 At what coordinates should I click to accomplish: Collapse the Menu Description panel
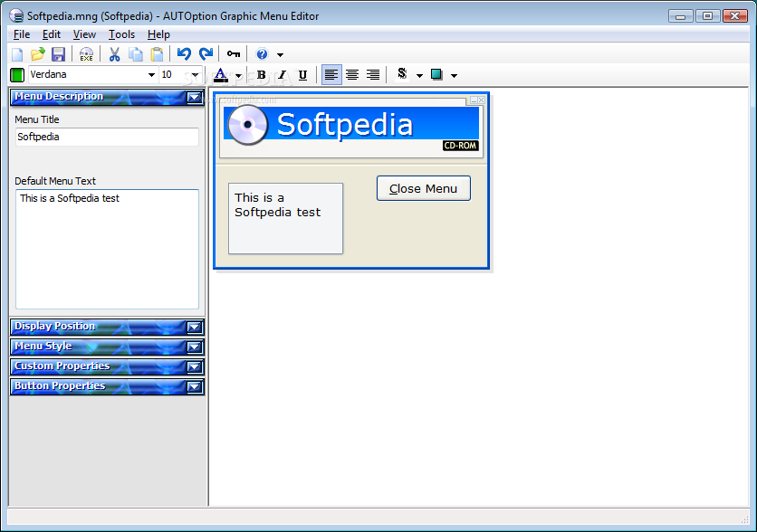pos(195,98)
